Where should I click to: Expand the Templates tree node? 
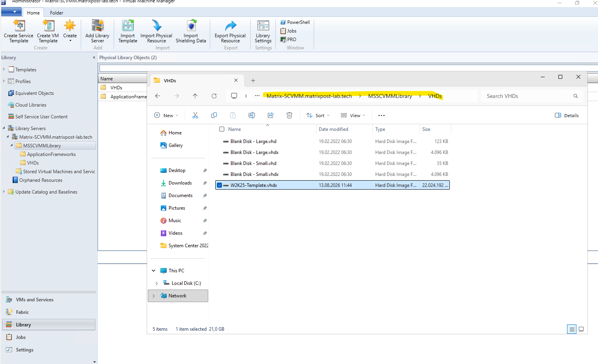pos(4,69)
